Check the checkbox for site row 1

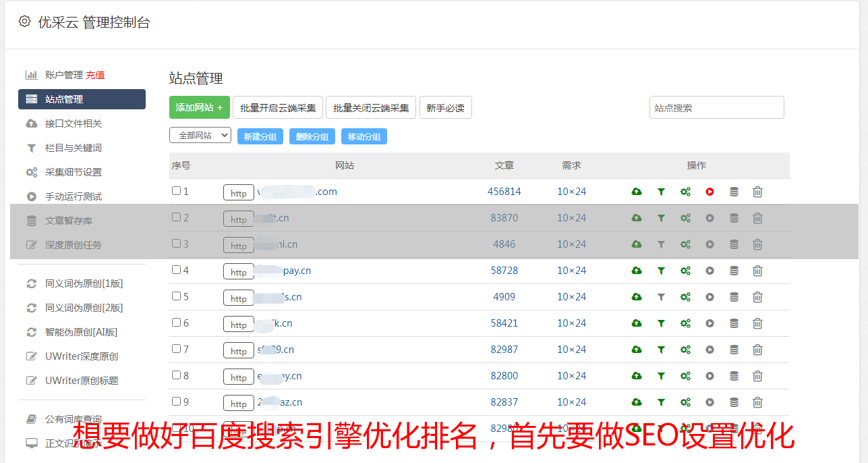(176, 191)
